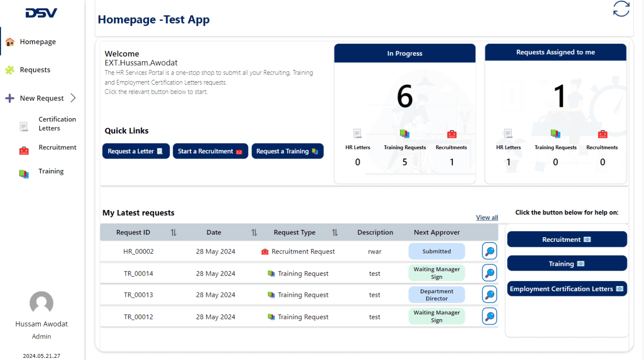
Task: Sort by Request ID column arrows
Action: coord(173,232)
